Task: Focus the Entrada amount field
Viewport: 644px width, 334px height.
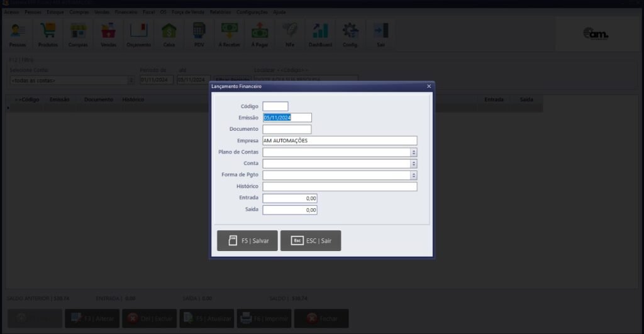Action: pyautogui.click(x=290, y=199)
